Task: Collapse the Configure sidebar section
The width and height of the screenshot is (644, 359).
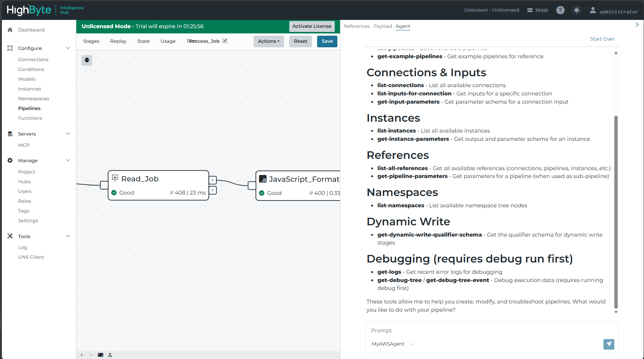Action: [68, 48]
